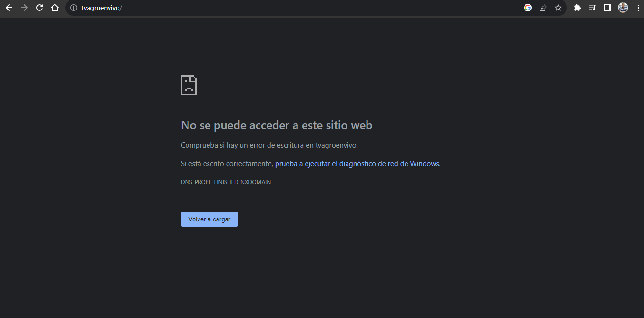
Task: Click the 'No se puede acceder' heading
Action: 277,125
